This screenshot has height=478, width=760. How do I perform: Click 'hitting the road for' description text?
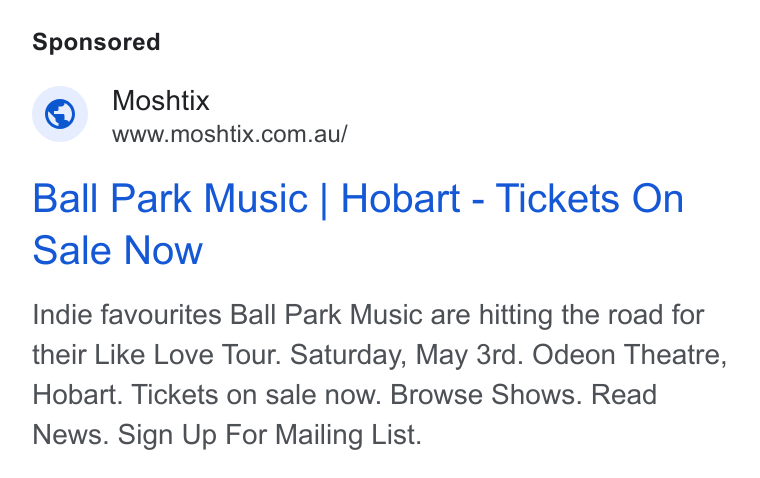[591, 315]
